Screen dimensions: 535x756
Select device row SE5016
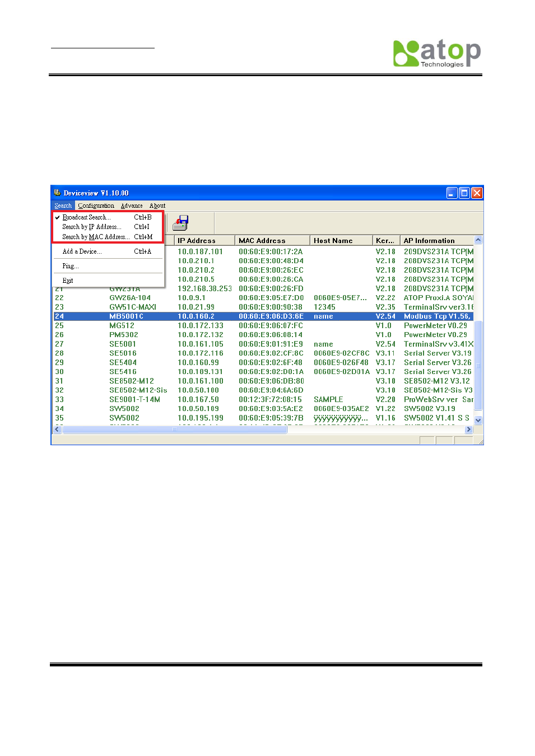[x=263, y=353]
